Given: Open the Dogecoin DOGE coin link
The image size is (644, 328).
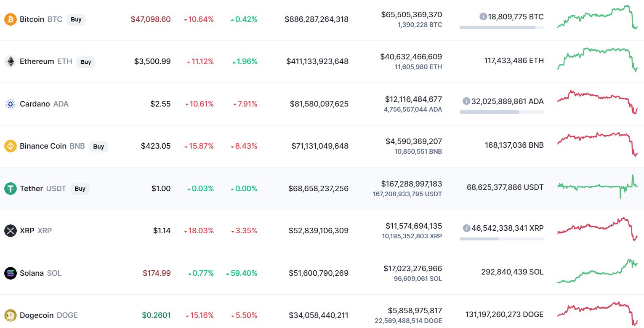Looking at the screenshot, I should click(x=48, y=315).
